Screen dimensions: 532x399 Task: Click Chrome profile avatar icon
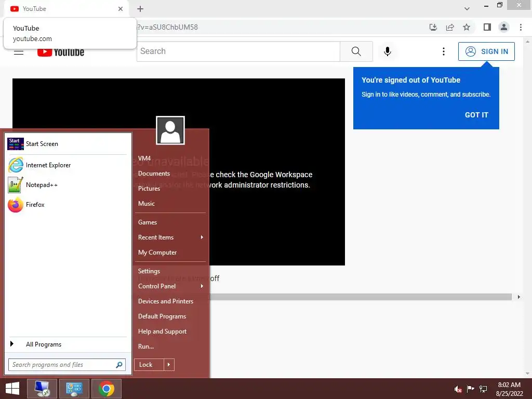tap(504, 27)
